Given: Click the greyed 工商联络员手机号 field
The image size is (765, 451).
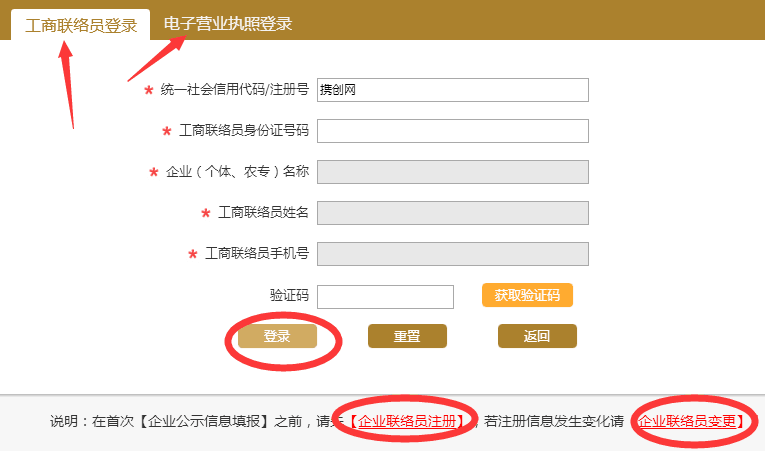Looking at the screenshot, I should 452,254.
